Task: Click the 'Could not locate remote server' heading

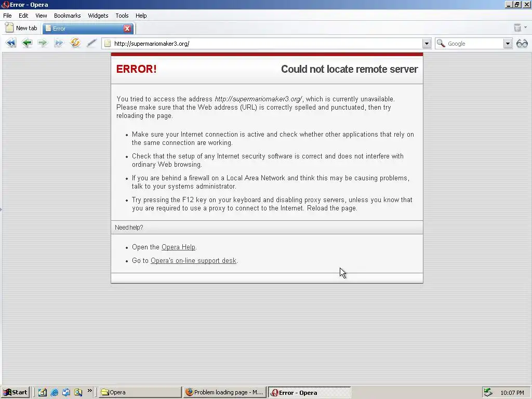Action: click(x=350, y=69)
